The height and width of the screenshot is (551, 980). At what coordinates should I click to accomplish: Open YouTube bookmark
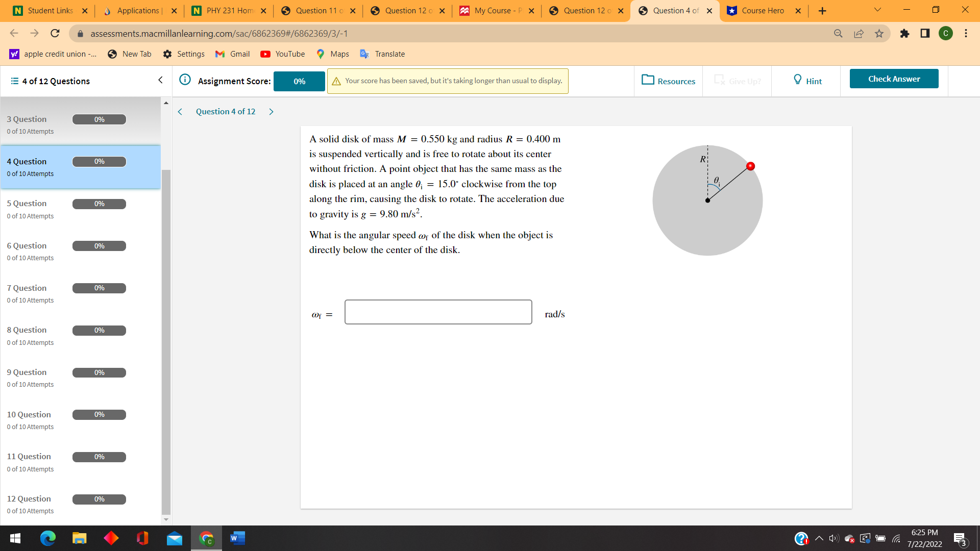coord(283,54)
